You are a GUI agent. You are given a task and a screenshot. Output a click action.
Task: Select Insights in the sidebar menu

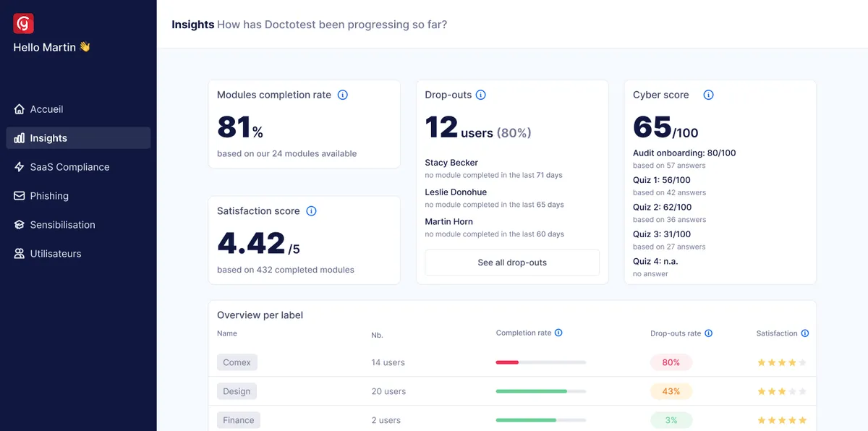pyautogui.click(x=48, y=138)
